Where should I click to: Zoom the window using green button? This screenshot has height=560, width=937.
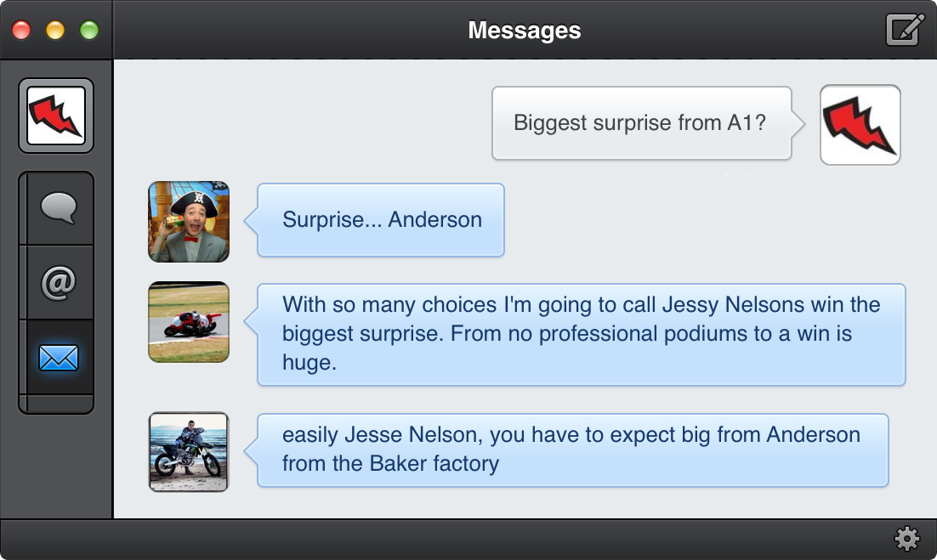(x=89, y=30)
